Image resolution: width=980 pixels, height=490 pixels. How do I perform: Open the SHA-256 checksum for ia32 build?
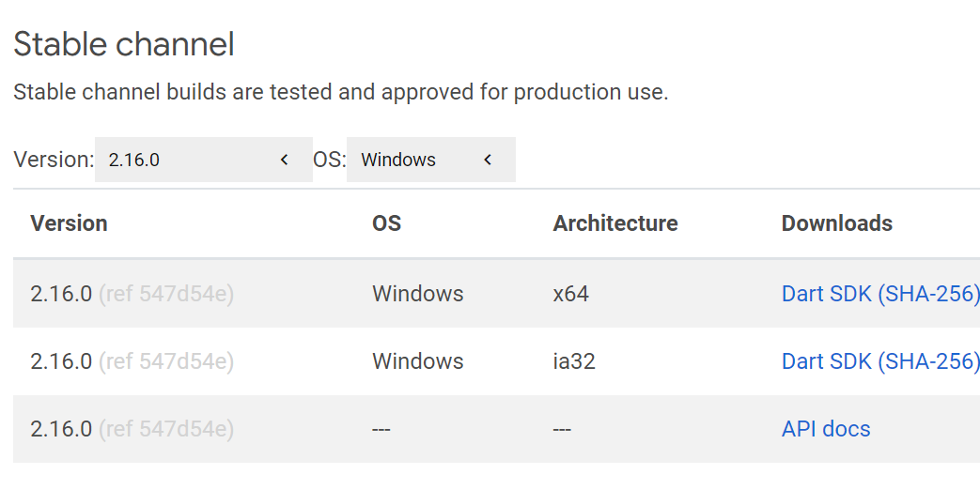coord(930,361)
